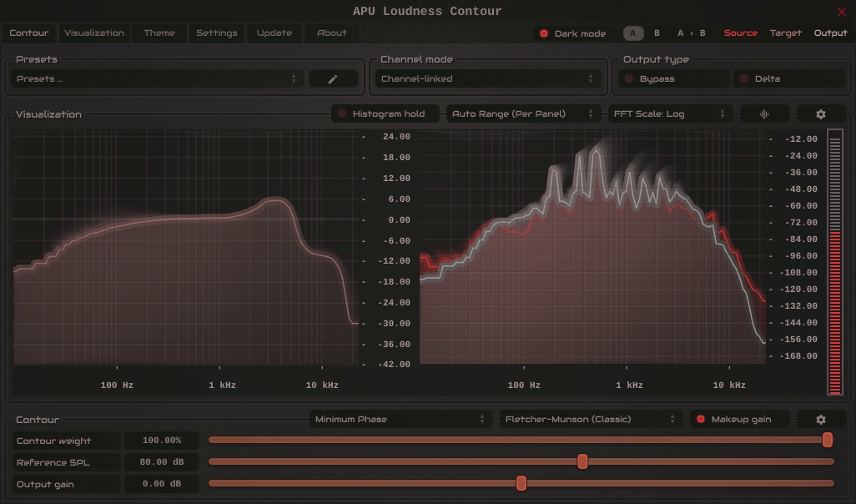
Task: Enable Bypass output type
Action: 674,78
